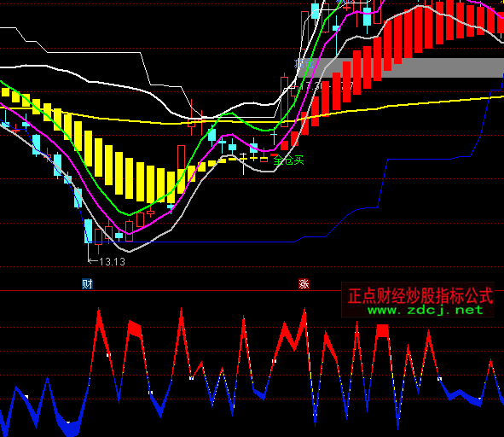Click the red divider line between chart panes
Screen dimensions: 504x437
coord(252,290)
